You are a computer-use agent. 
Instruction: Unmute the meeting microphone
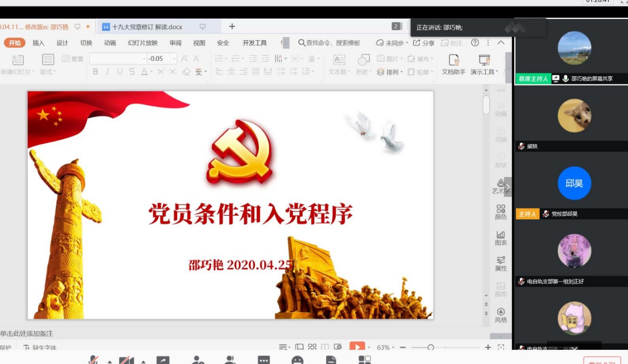click(93, 360)
